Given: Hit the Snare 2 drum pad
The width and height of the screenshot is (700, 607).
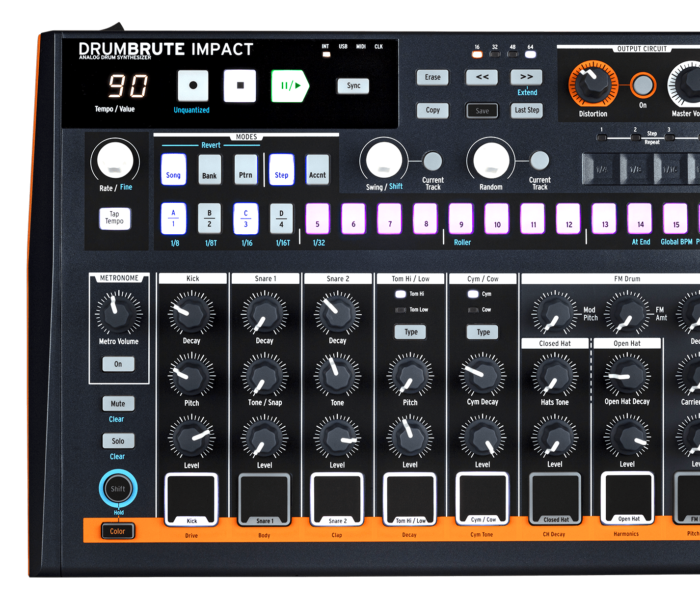Looking at the screenshot, I should pos(337,499).
